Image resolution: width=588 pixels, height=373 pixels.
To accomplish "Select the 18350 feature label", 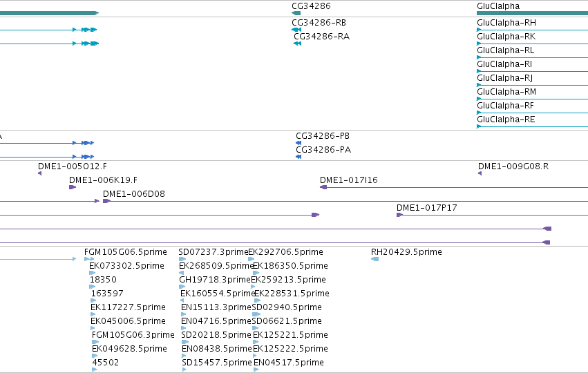I will point(103,280).
